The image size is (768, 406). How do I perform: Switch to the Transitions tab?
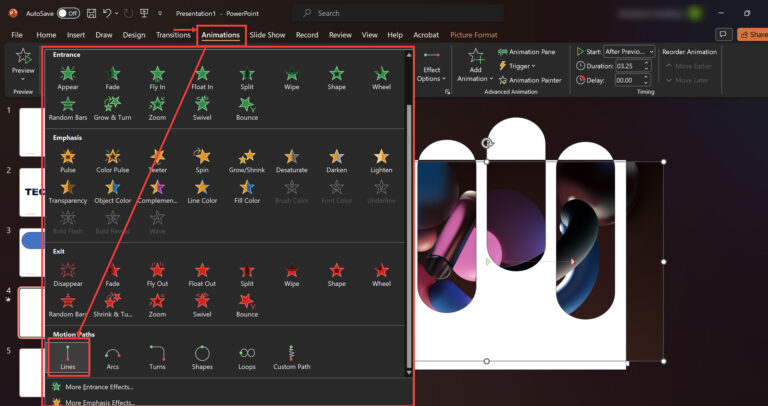tap(173, 35)
